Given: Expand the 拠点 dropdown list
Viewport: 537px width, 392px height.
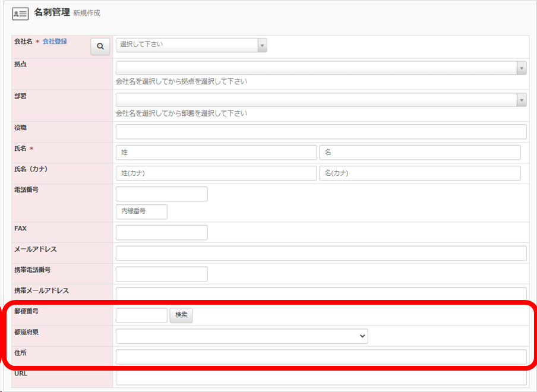Looking at the screenshot, I should (x=321, y=68).
